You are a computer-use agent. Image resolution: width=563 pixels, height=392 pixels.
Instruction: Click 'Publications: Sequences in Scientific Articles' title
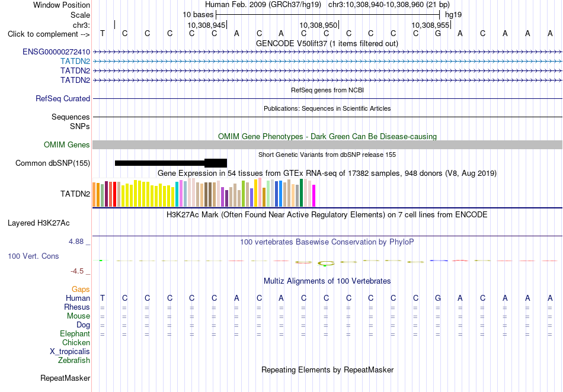click(327, 109)
